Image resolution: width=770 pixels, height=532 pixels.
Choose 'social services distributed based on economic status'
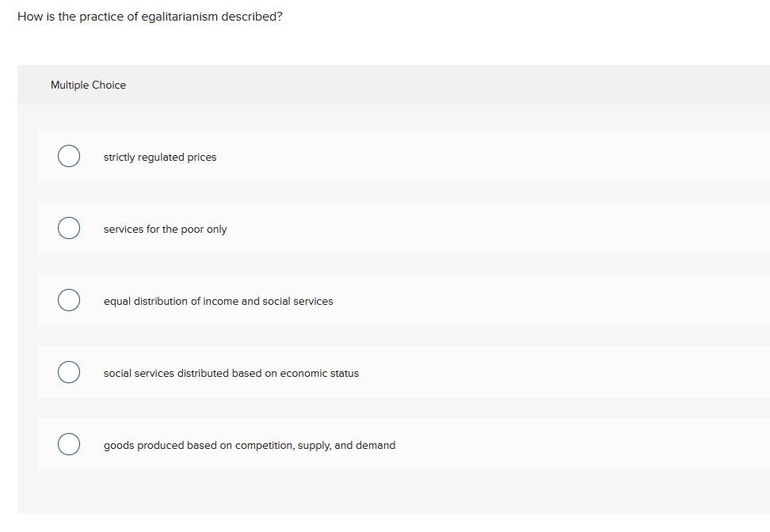pos(69,372)
